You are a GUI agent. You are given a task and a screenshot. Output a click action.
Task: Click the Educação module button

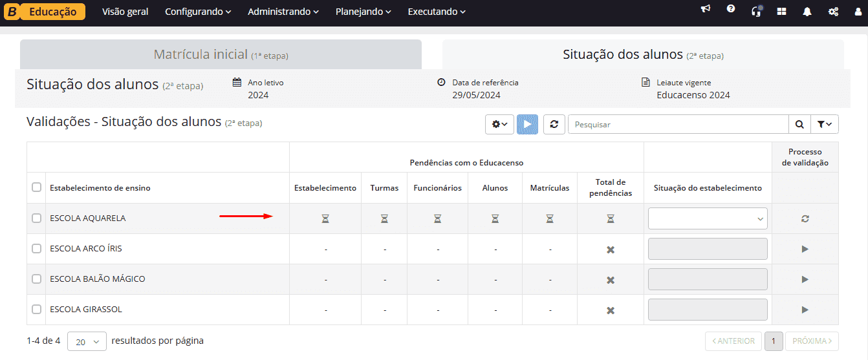(x=53, y=12)
